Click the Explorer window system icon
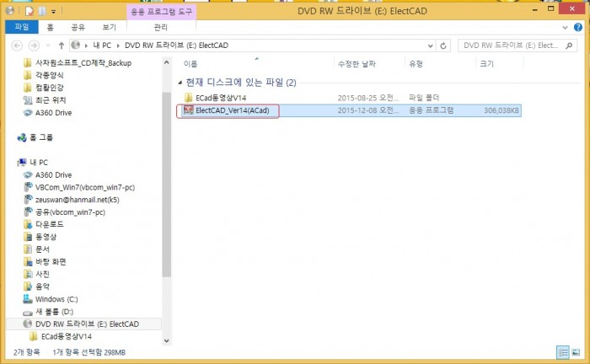This screenshot has height=364, width=590. [10, 11]
